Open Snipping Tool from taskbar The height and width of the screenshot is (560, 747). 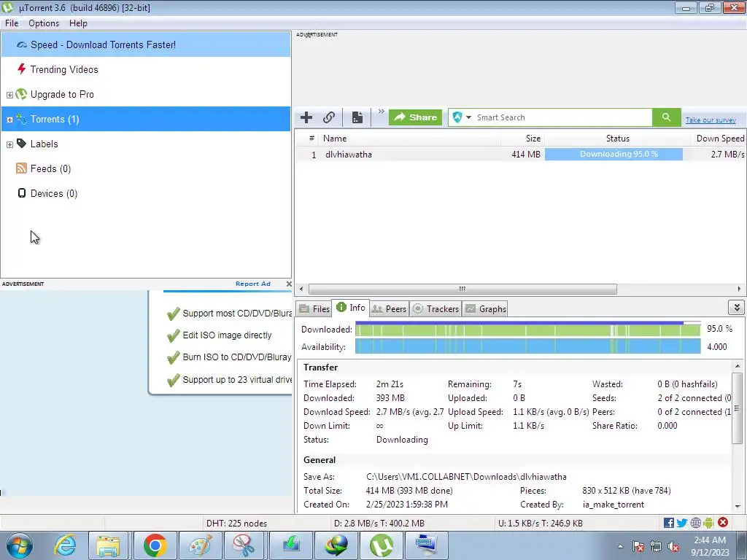[244, 545]
